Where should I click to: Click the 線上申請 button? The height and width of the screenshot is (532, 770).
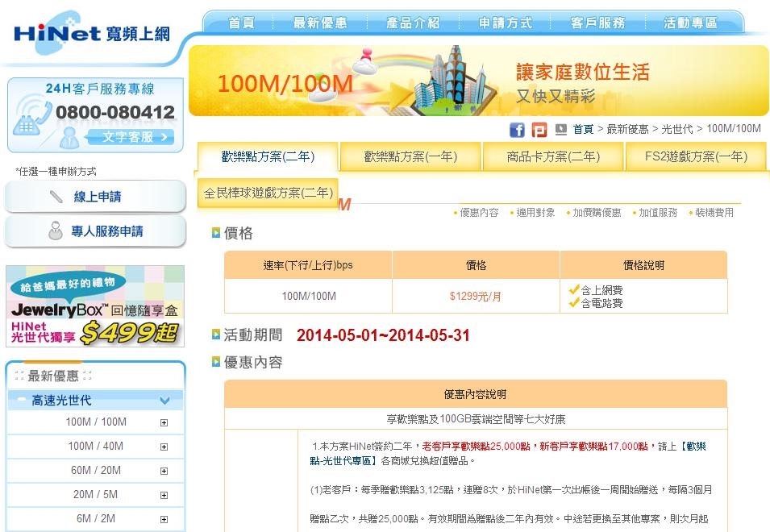95,197
